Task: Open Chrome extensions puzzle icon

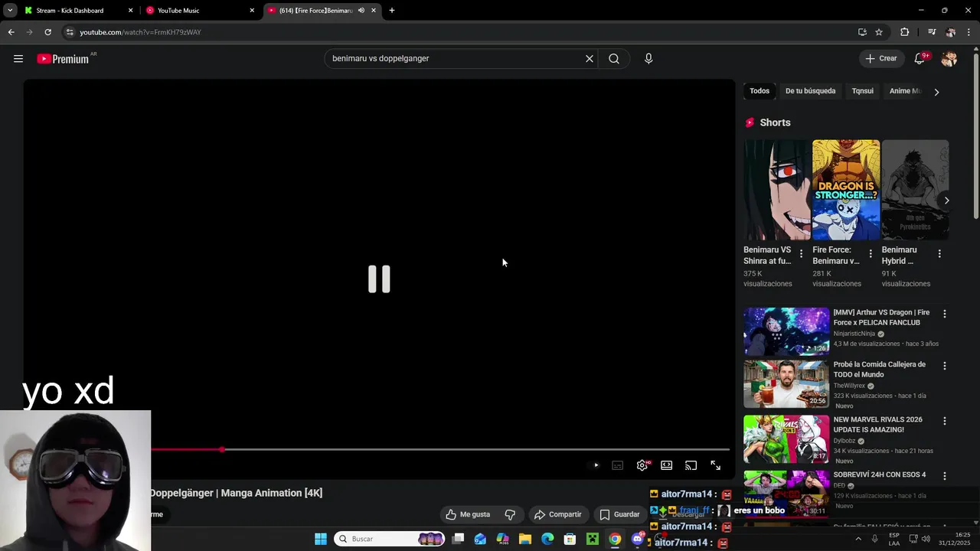Action: (904, 32)
